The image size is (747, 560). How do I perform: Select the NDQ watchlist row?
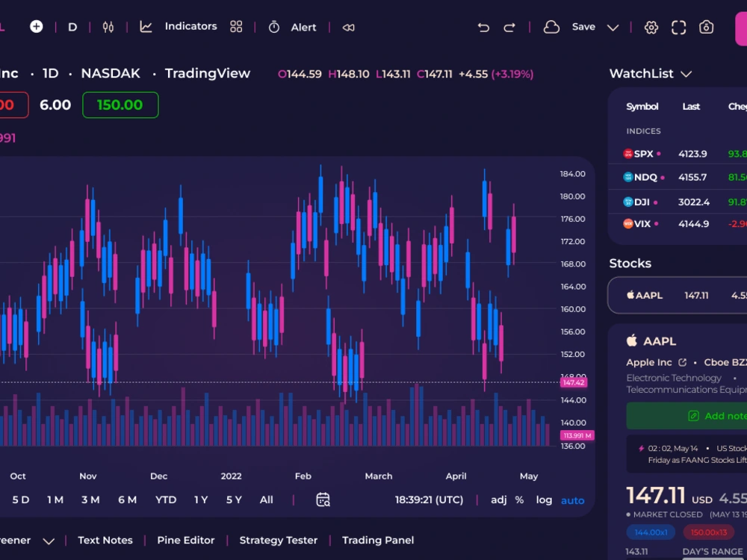tap(678, 177)
